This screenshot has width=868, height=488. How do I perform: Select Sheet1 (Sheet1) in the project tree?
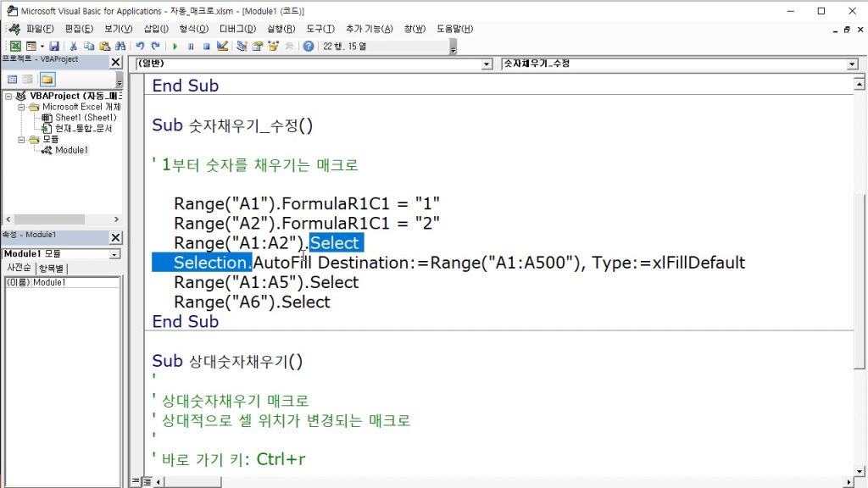coord(85,118)
